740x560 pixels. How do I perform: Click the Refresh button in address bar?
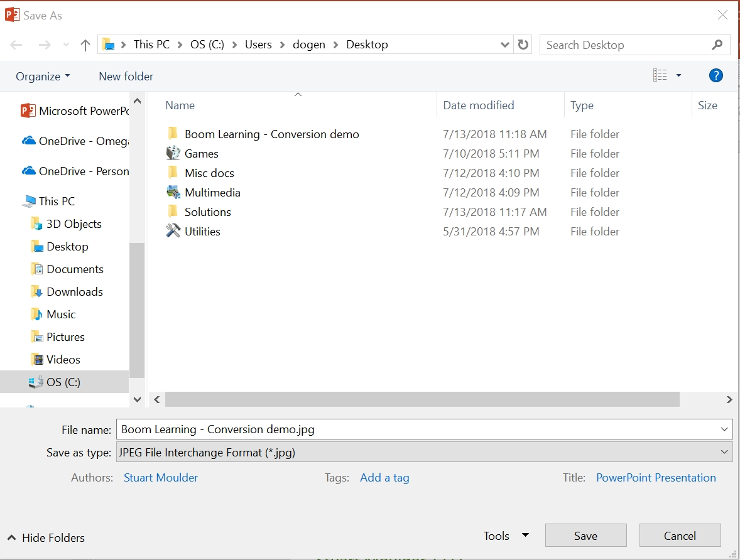523,45
